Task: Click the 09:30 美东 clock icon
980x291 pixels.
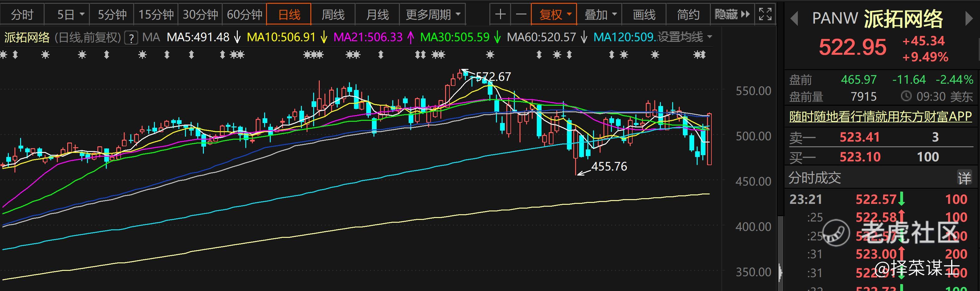Action: tap(906, 96)
